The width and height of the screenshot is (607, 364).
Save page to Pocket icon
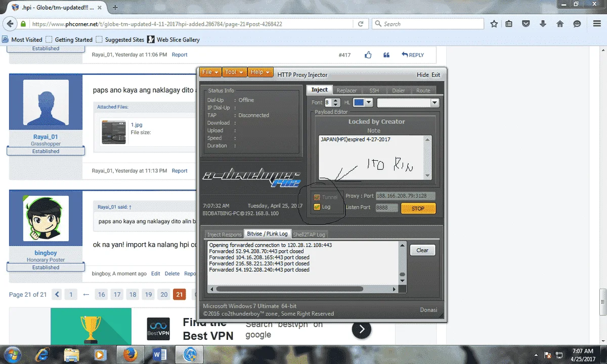pyautogui.click(x=526, y=24)
